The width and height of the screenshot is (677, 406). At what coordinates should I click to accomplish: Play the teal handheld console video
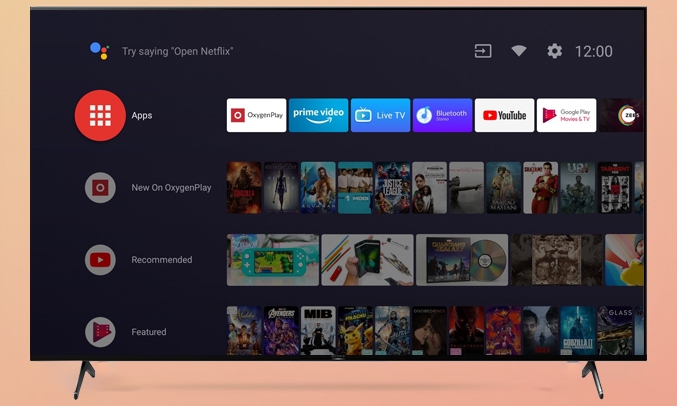click(273, 260)
